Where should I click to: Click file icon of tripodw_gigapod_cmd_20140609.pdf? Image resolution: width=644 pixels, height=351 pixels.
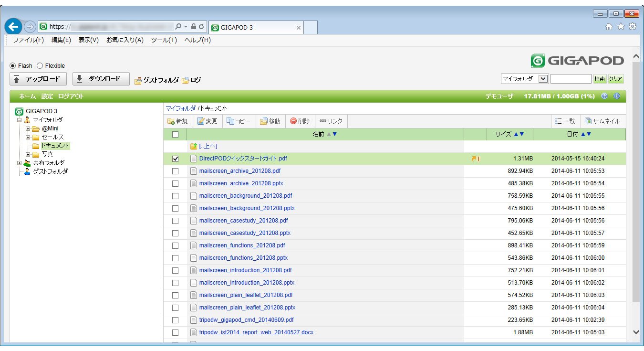[194, 320]
